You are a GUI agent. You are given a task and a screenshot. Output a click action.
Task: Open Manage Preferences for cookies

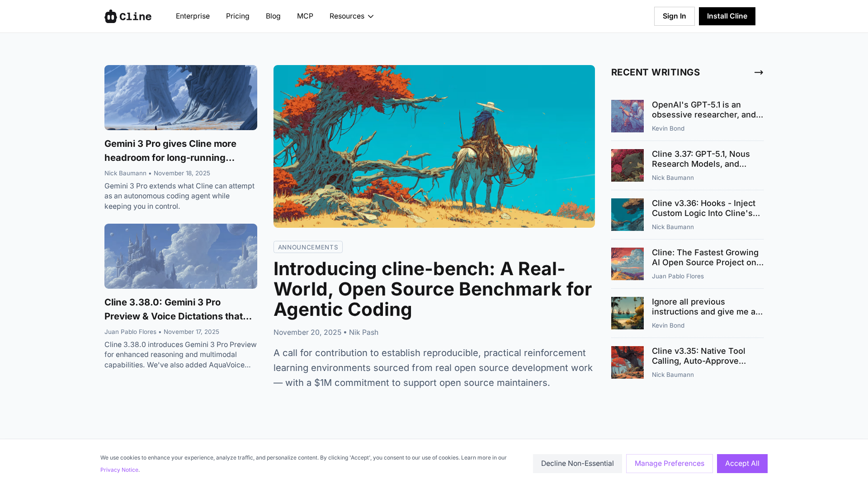point(669,464)
